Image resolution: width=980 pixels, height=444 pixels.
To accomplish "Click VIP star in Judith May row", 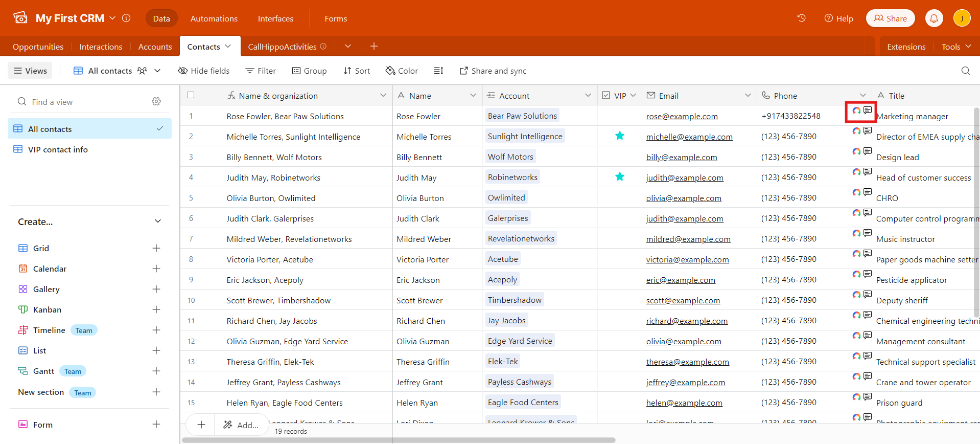I will click(x=620, y=176).
